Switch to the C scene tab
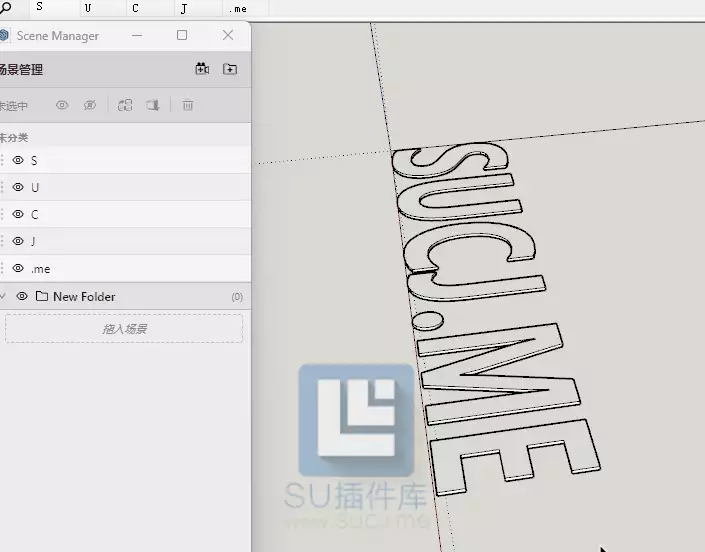The height and width of the screenshot is (552, 705). click(150, 9)
